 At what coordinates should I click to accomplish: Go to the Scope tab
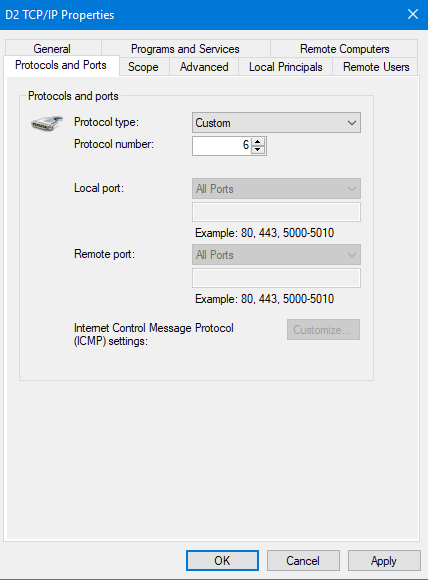[x=143, y=67]
